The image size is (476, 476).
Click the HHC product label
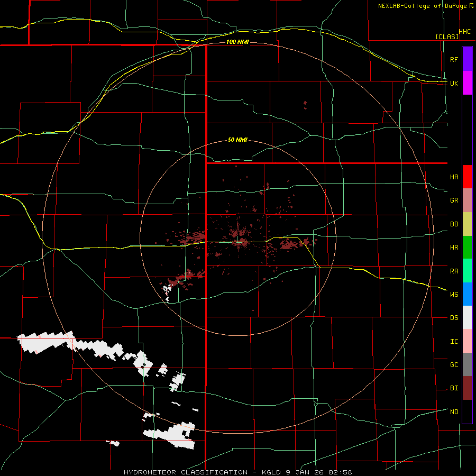tap(464, 32)
